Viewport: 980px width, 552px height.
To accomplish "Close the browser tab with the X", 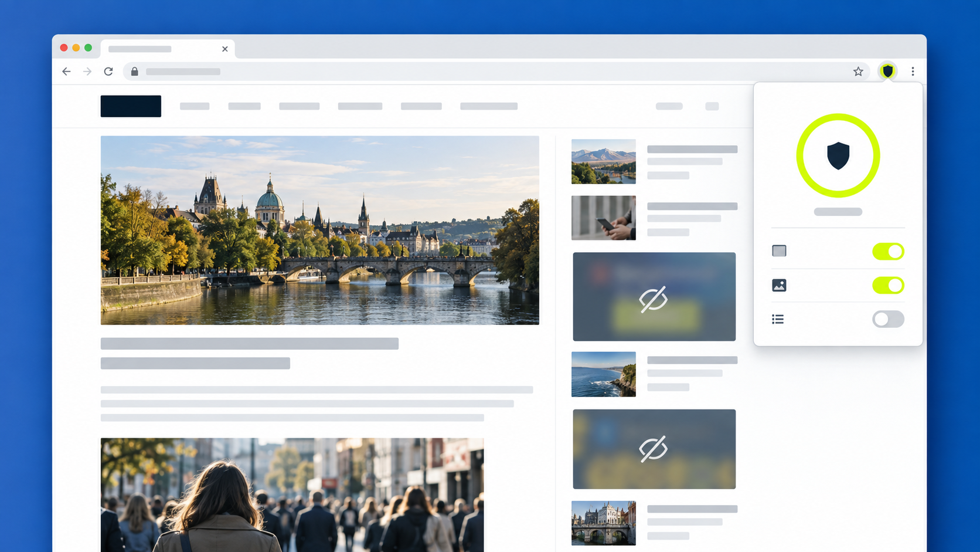I will [225, 49].
